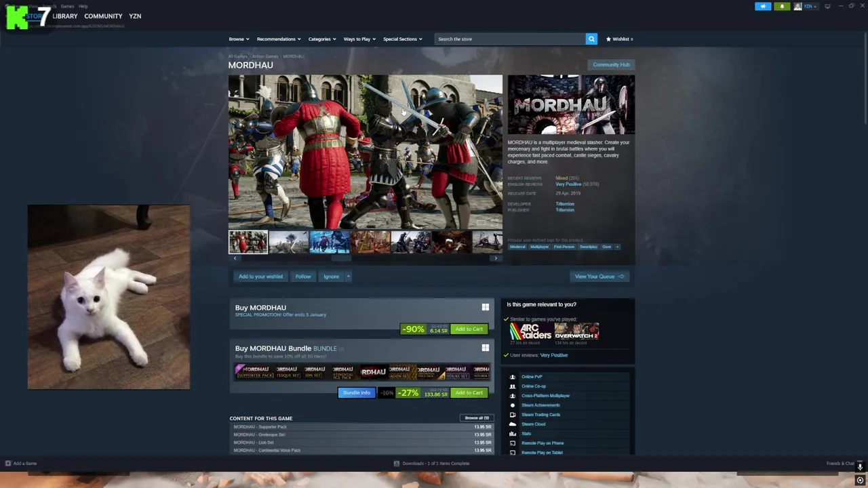Expand the Categories dropdown menu
Screen dimensions: 868x488
point(322,39)
